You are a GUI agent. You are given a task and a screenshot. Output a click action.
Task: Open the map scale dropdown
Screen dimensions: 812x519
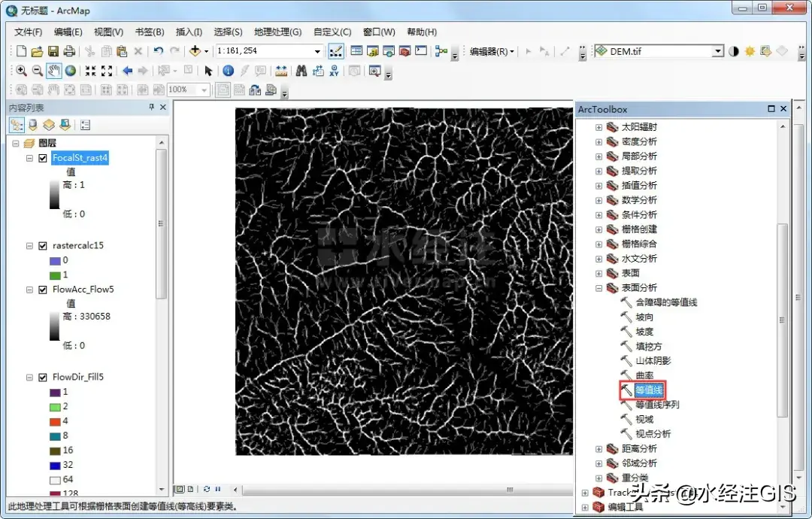click(317, 51)
